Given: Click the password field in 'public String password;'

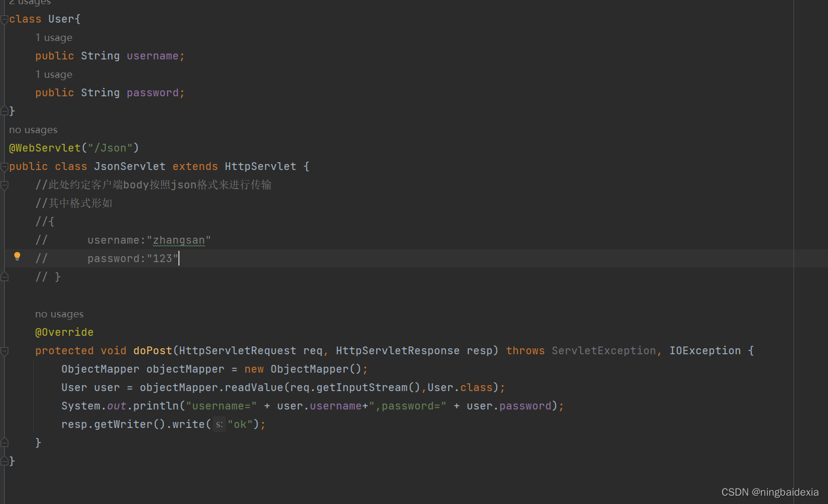Looking at the screenshot, I should (153, 93).
